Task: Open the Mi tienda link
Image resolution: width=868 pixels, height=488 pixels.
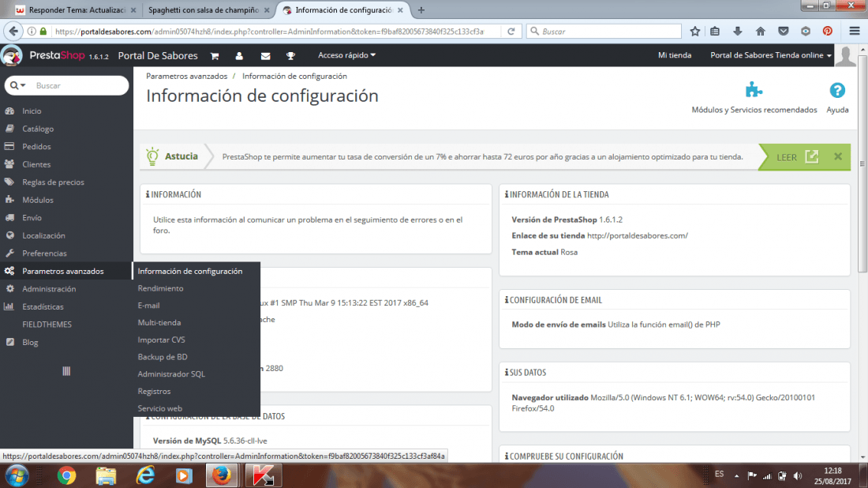Action: [674, 55]
